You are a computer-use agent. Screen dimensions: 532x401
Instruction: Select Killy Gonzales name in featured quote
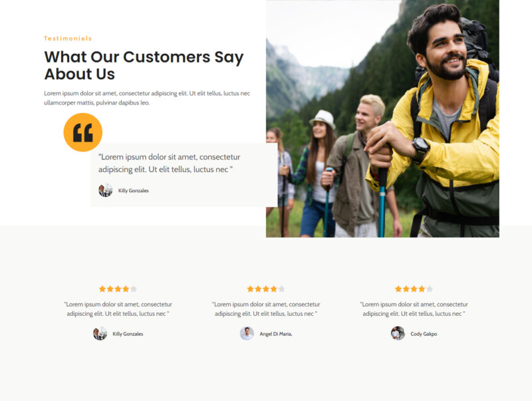point(134,191)
